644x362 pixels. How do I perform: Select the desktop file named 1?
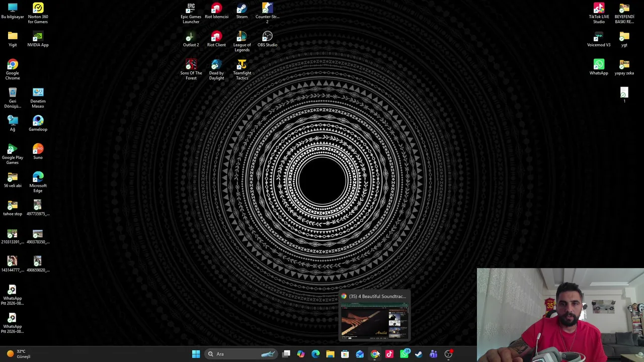coord(624,96)
